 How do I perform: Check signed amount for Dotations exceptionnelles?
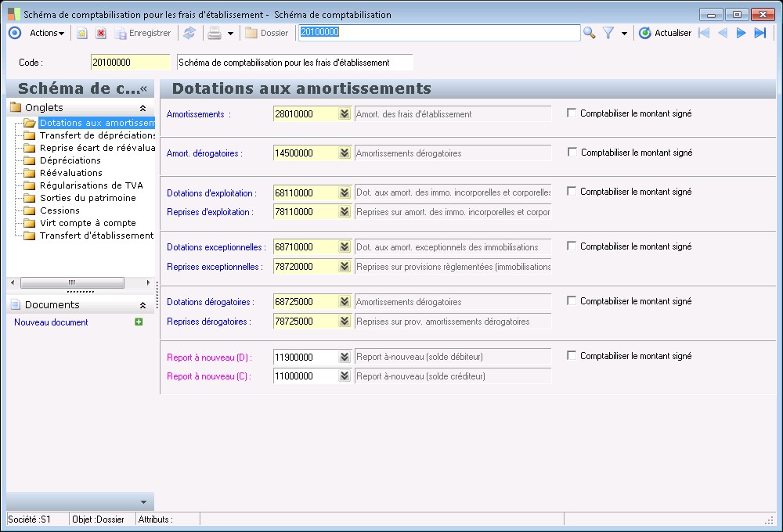(572, 246)
